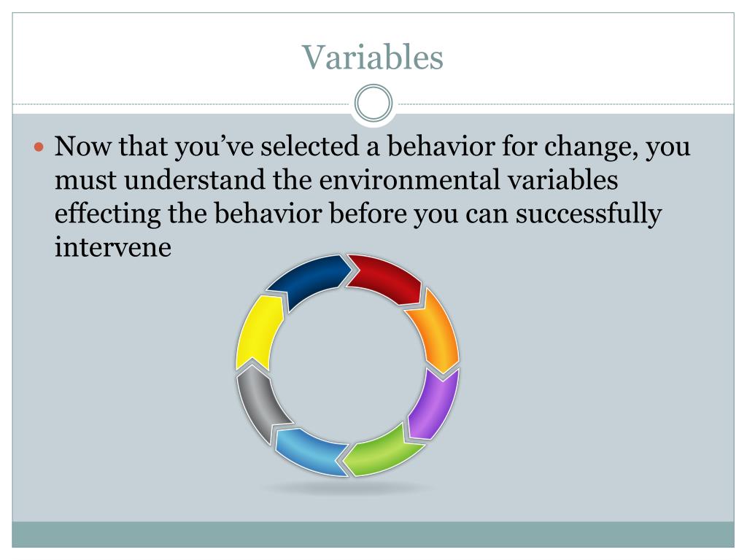
Task: Click the word 'environmental' in the text
Action: tap(409, 180)
